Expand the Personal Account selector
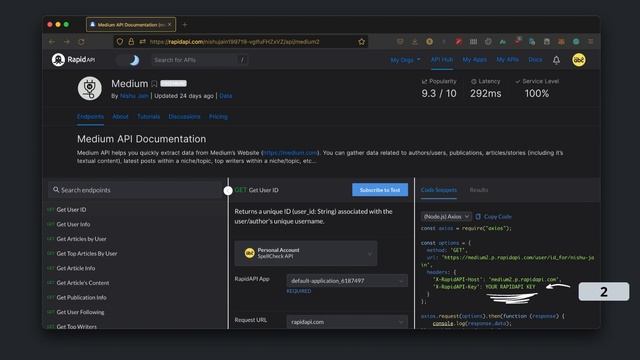 point(306,253)
